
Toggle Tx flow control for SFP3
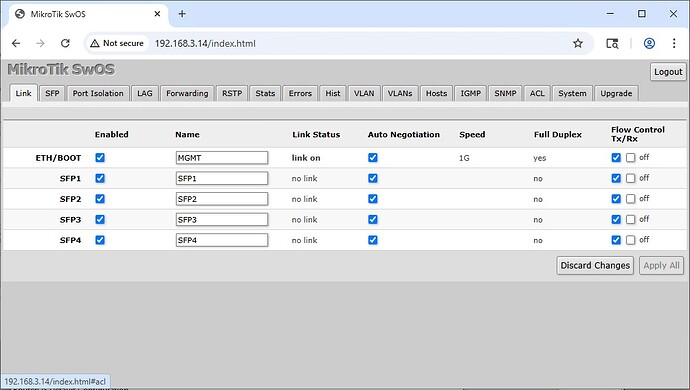pos(616,219)
